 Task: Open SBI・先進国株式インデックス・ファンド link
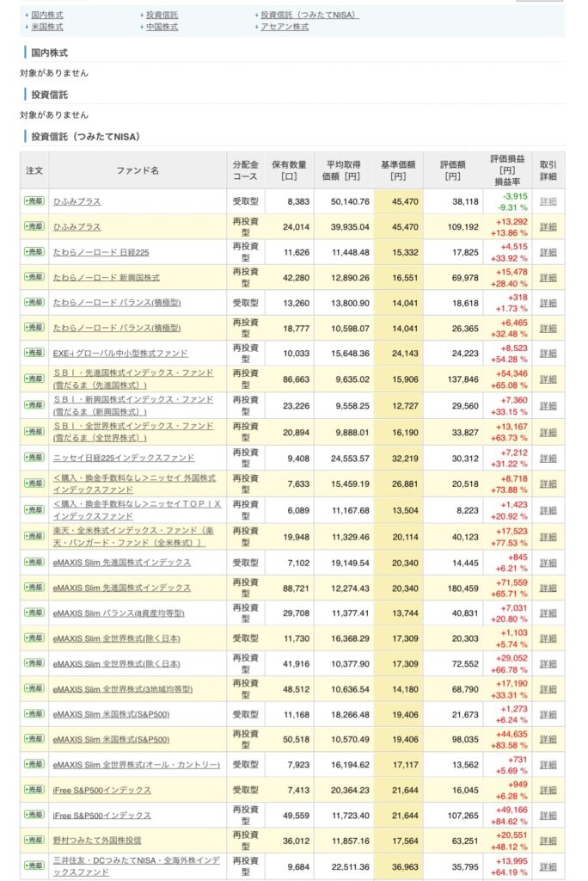133,379
